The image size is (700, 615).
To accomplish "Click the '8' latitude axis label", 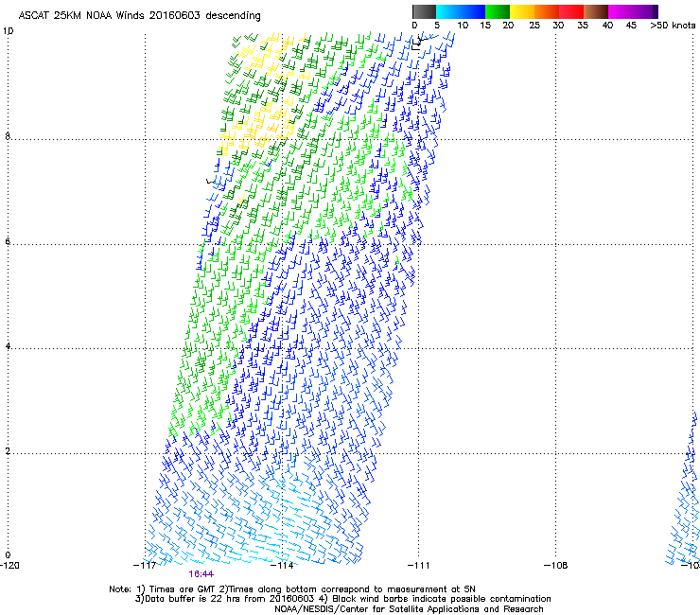I will click(8, 136).
